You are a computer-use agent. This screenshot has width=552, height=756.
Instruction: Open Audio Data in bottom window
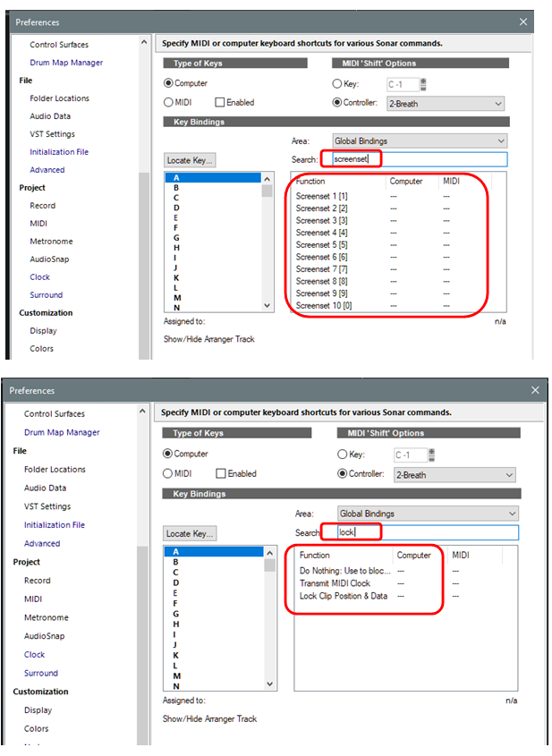pyautogui.click(x=45, y=488)
